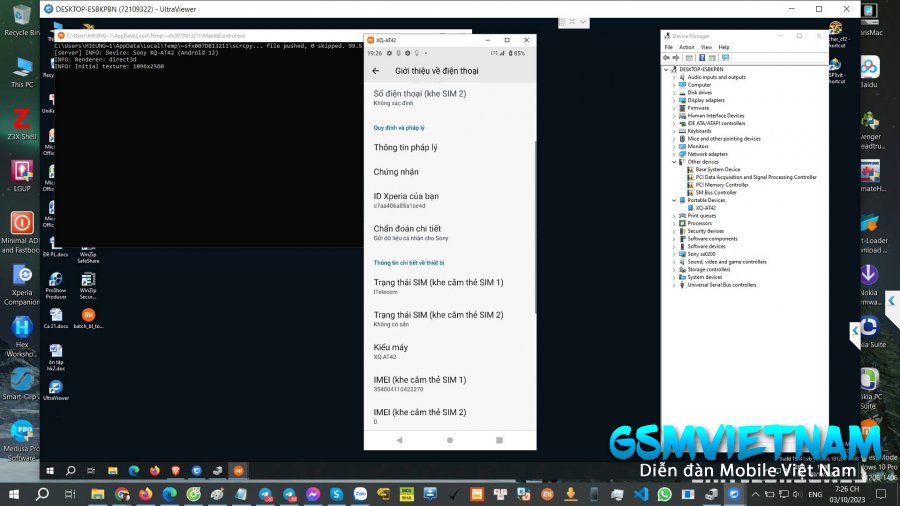Expand Audio inputs and outputs

point(674,77)
